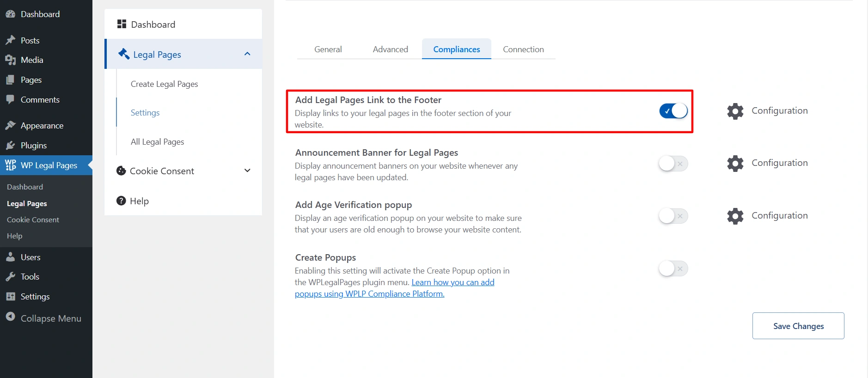
Task: Enable Add Age Verification popup toggle
Action: point(673,216)
